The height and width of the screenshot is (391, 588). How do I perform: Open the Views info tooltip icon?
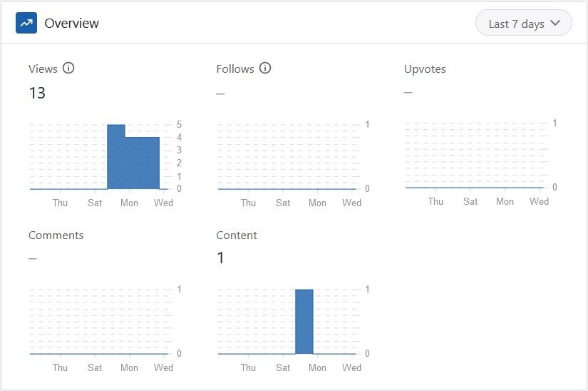point(68,68)
